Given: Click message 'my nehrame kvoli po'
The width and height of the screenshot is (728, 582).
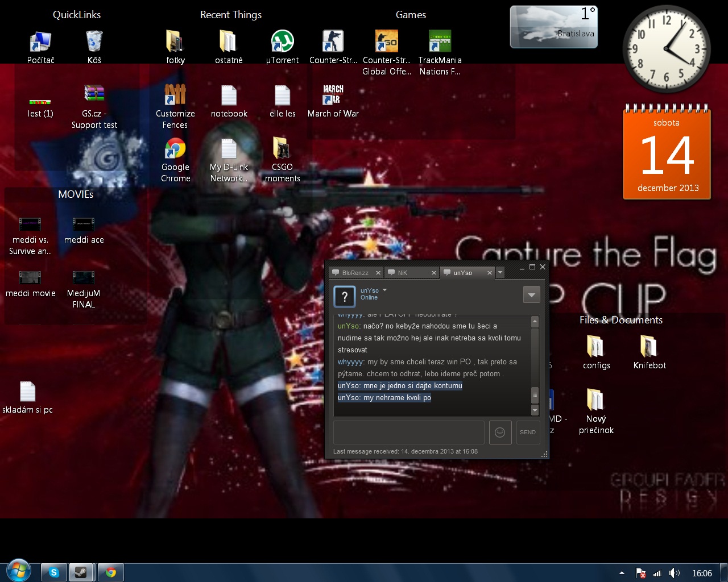Looking at the screenshot, I should (x=397, y=397).
